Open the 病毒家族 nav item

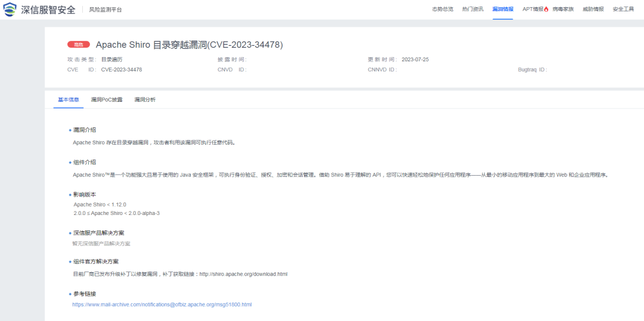coord(563,10)
